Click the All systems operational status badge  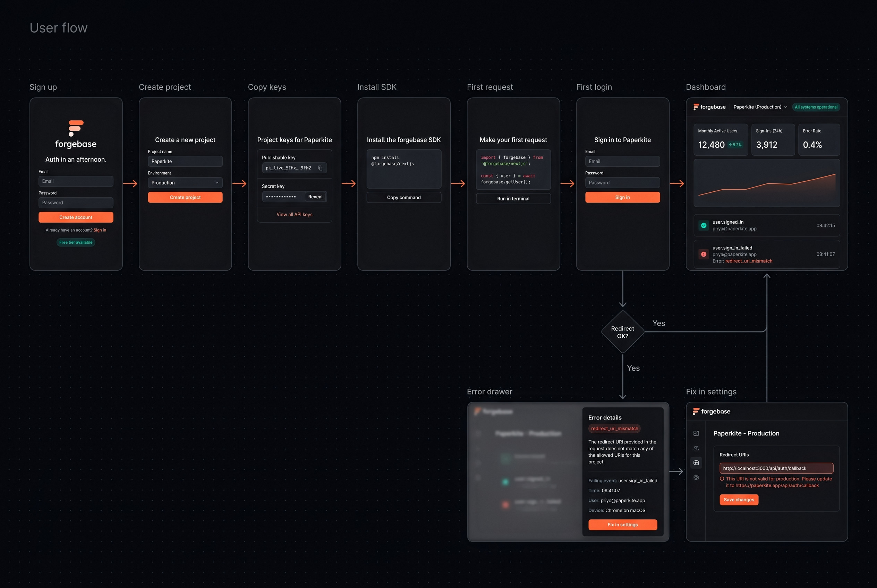coord(816,107)
